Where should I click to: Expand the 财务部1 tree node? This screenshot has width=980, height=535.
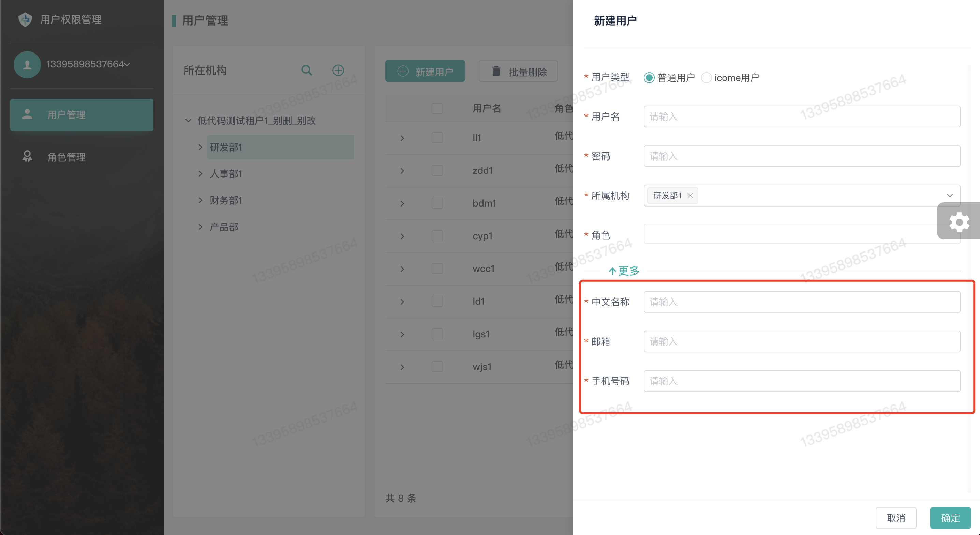201,200
